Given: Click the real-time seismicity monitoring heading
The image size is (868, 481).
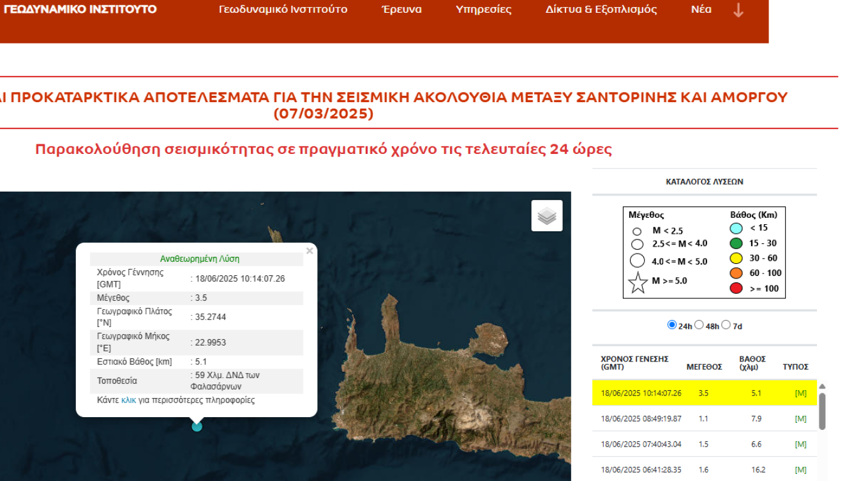Looking at the screenshot, I should click(x=324, y=149).
